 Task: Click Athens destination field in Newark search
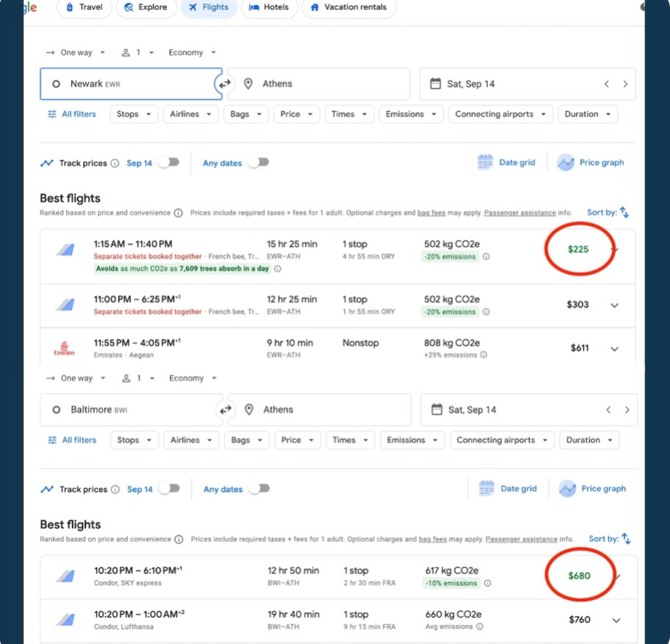[318, 84]
